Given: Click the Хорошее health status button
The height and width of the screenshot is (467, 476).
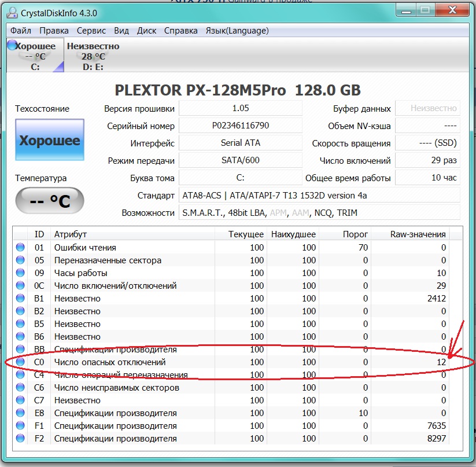Looking at the screenshot, I should (50, 139).
